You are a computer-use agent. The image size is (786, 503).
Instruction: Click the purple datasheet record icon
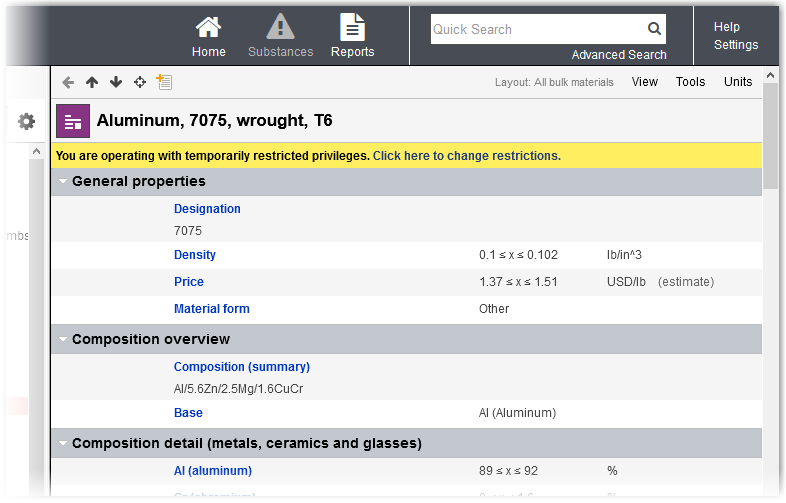[x=73, y=121]
